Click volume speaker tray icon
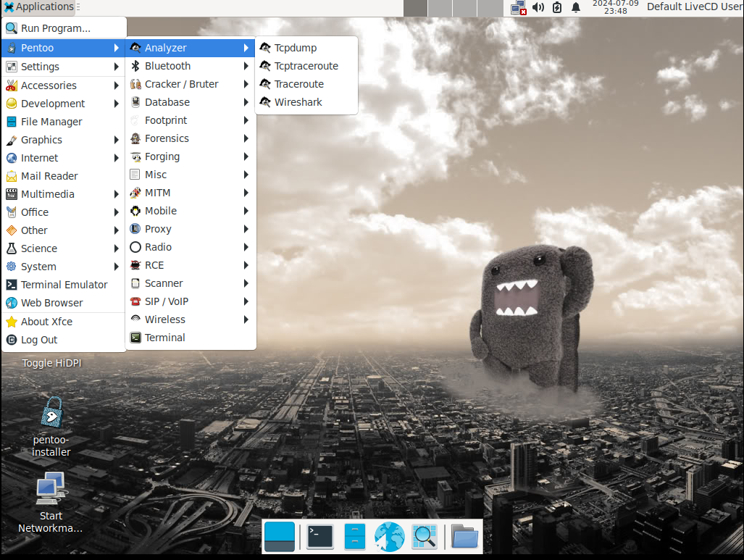The width and height of the screenshot is (744, 560). [x=538, y=7]
